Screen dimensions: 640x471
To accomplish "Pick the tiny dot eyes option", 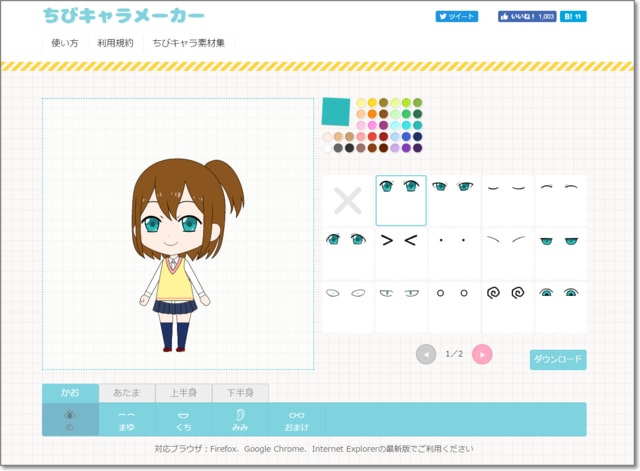I will pos(453,241).
